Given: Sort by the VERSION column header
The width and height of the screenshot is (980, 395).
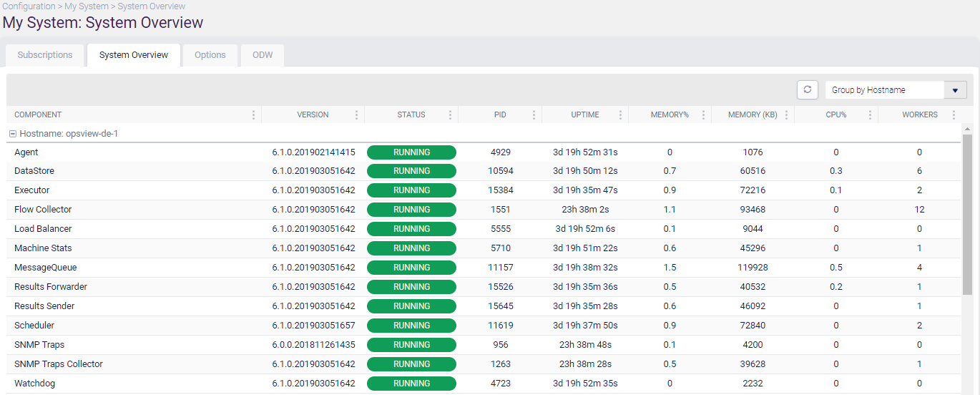Looking at the screenshot, I should pos(313,114).
